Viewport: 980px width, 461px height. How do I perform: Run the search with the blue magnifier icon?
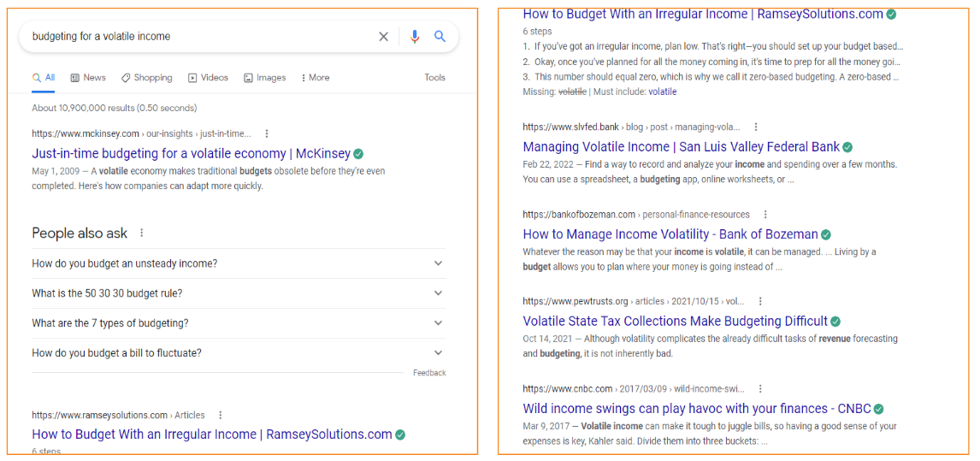click(x=440, y=36)
